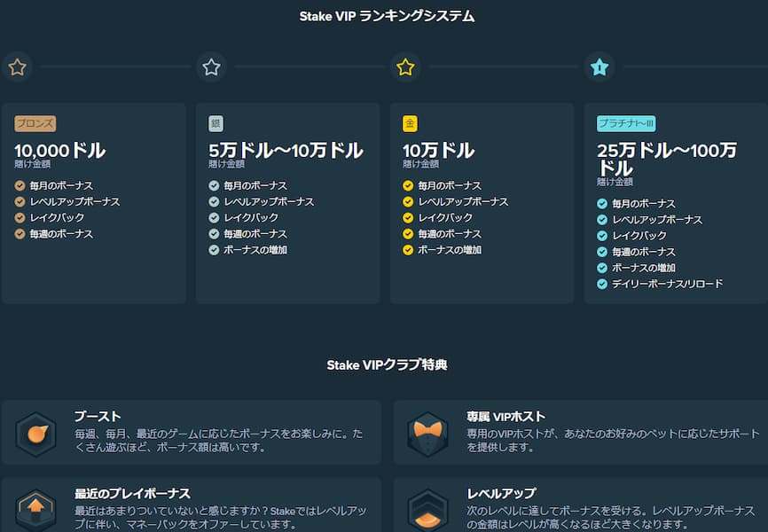Click 賭け金額 label under 10,000ドル
The width and height of the screenshot is (768, 532).
click(32, 164)
